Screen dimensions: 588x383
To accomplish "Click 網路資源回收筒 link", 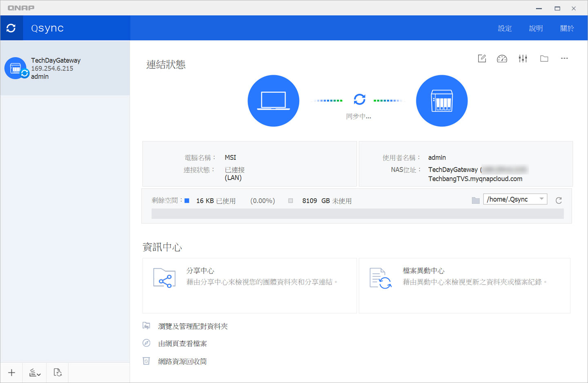I will tap(183, 361).
